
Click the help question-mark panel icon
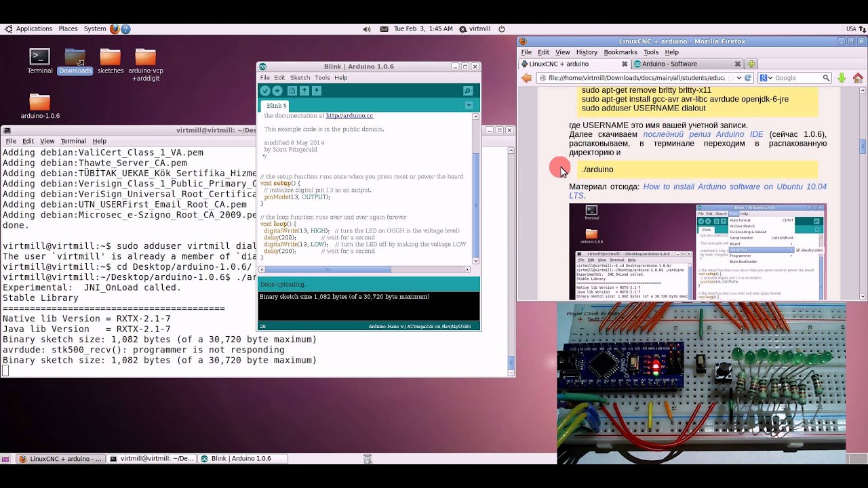tap(125, 29)
